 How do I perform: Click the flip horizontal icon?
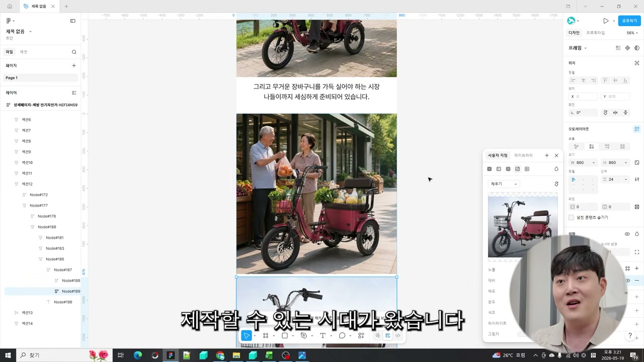click(615, 113)
